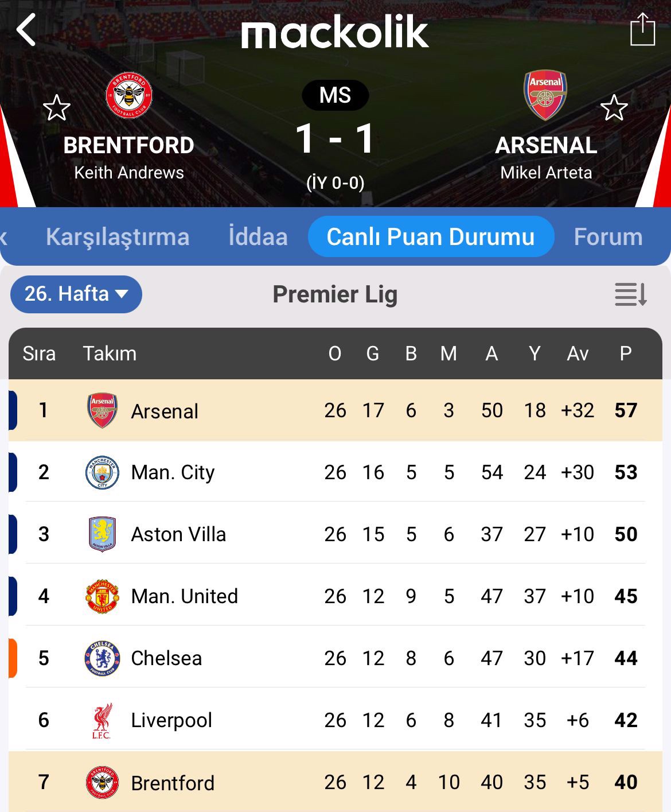
Task: Tap Man. City logo in standings
Action: [102, 472]
